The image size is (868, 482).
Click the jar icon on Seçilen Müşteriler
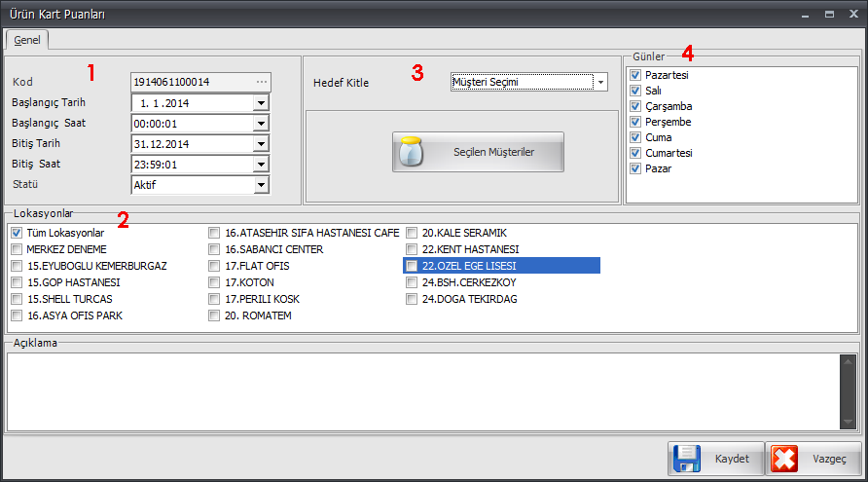click(414, 152)
